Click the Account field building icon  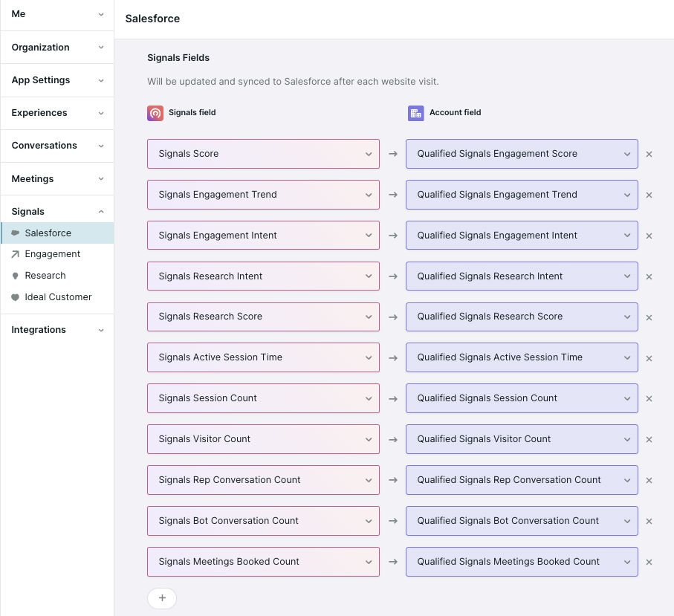coord(415,113)
